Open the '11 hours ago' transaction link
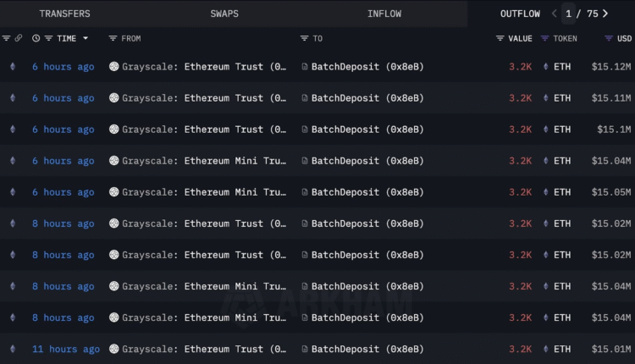 coord(66,349)
